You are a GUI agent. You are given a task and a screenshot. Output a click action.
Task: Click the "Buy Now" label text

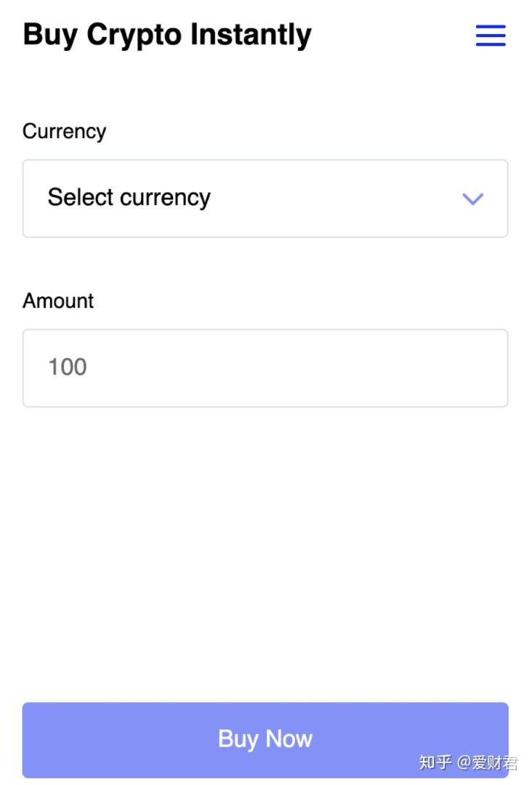pyautogui.click(x=265, y=739)
